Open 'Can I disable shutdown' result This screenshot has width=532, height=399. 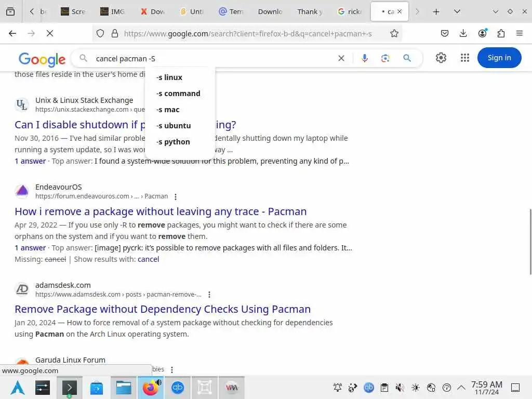[x=79, y=125]
